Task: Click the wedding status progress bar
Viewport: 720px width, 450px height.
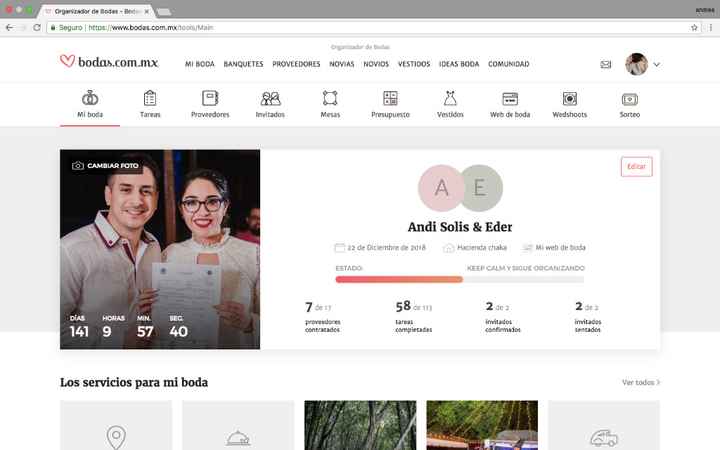Action: click(x=459, y=280)
